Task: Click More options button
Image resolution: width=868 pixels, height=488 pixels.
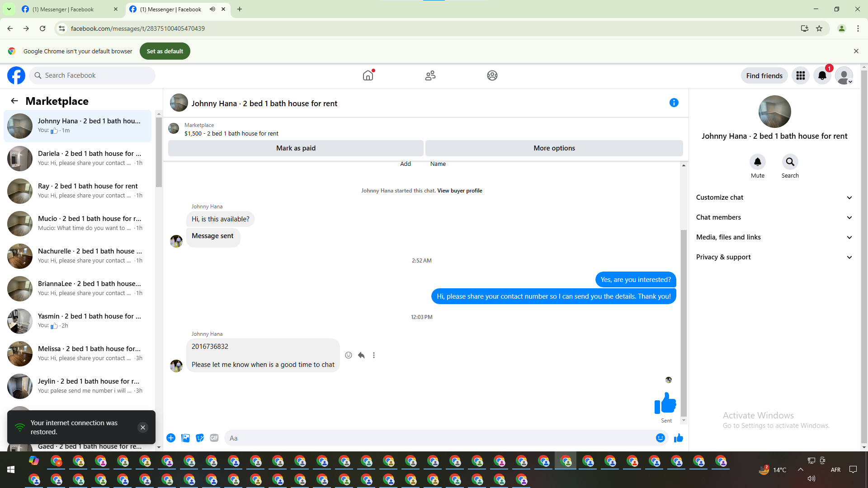Action: 554,148
